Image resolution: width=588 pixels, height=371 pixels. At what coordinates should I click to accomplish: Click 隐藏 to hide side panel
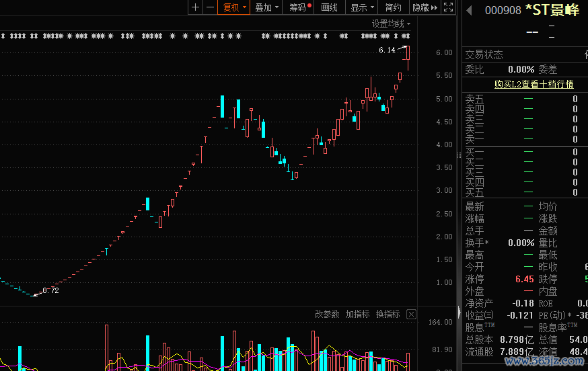pos(425,7)
